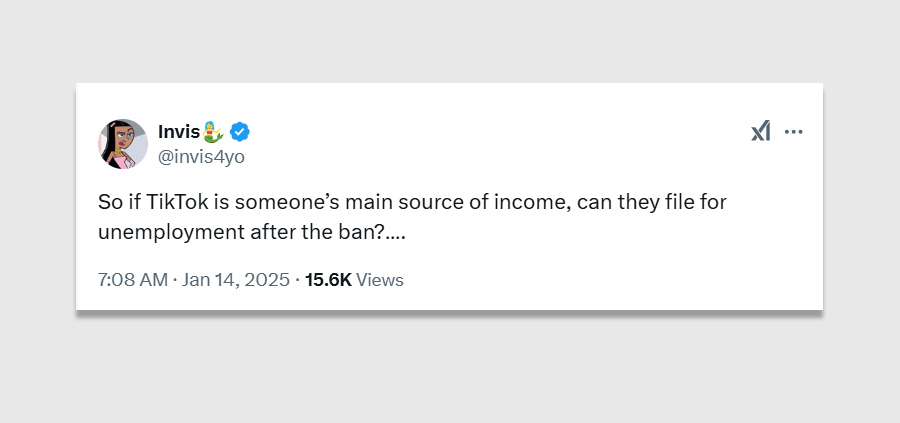The height and width of the screenshot is (423, 900).
Task: Click the Views label in the footer
Action: pyautogui.click(x=380, y=280)
